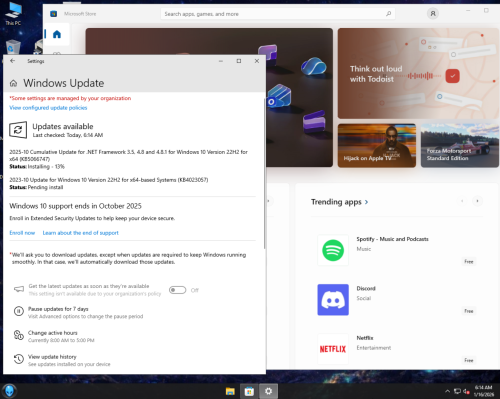
Task: Show next Trending apps with right arrow
Action: click(477, 201)
